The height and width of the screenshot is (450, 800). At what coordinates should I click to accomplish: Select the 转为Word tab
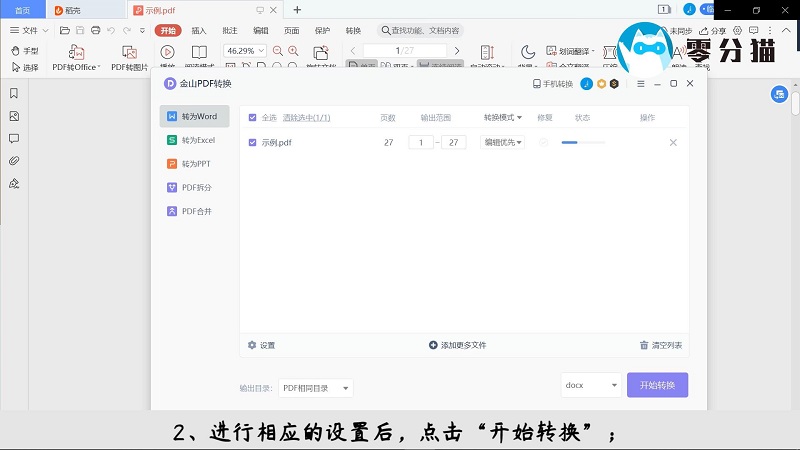[194, 116]
